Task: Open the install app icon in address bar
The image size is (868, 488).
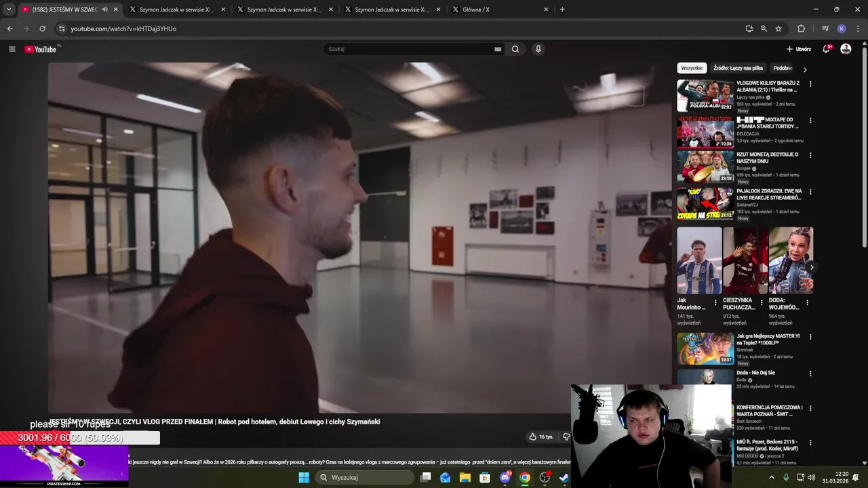Action: 749,28
